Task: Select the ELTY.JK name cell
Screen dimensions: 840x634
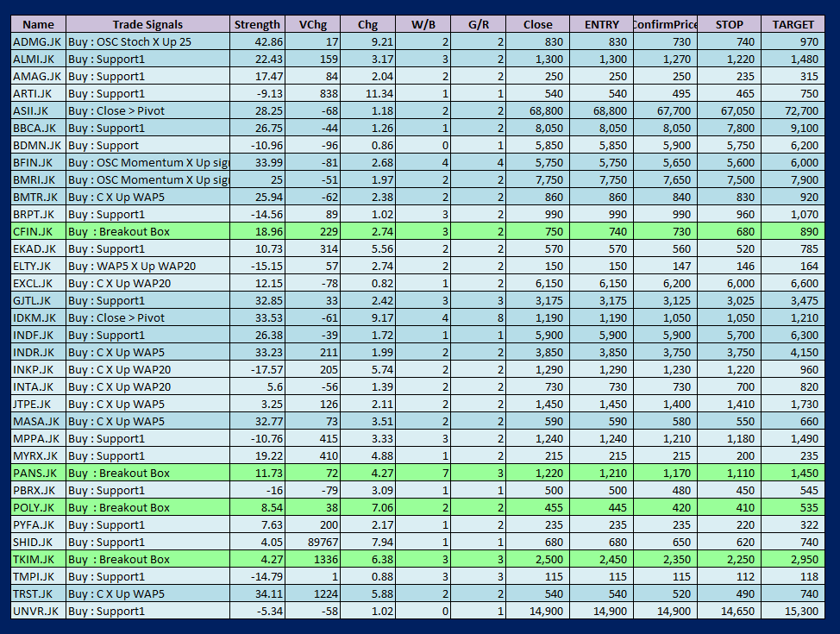Action: (39, 266)
